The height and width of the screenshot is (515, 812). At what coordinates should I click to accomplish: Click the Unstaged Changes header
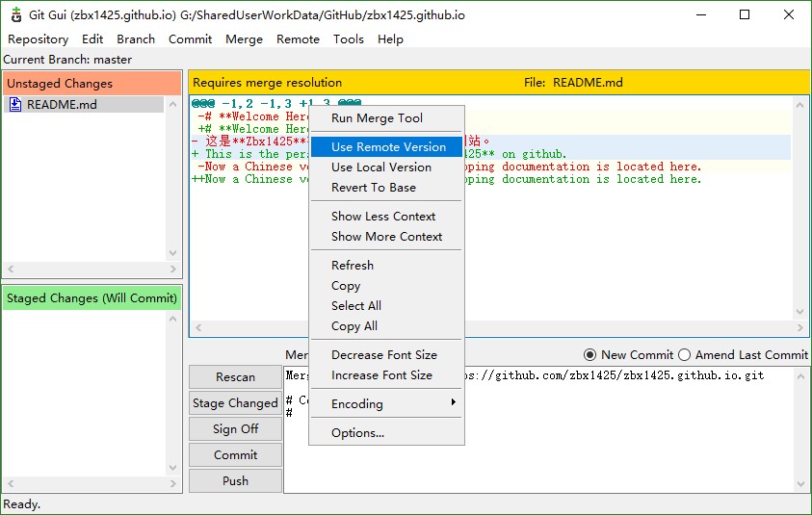(x=92, y=84)
